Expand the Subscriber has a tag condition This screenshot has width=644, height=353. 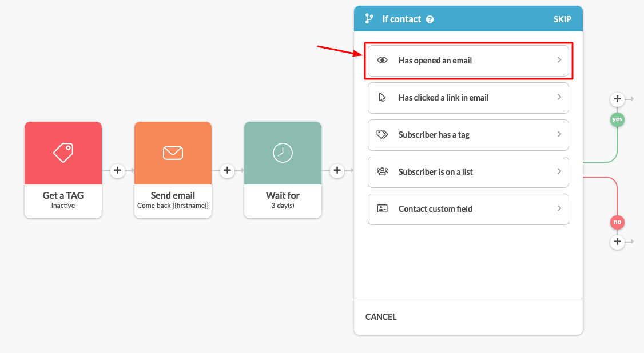(x=468, y=135)
